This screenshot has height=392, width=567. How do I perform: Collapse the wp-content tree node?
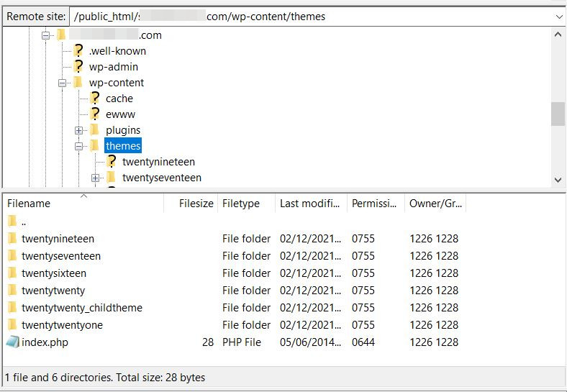tap(63, 83)
